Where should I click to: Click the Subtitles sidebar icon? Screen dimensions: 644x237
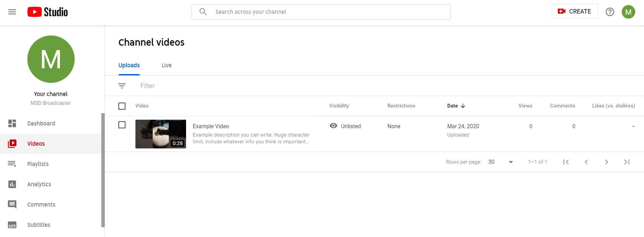pos(12,225)
